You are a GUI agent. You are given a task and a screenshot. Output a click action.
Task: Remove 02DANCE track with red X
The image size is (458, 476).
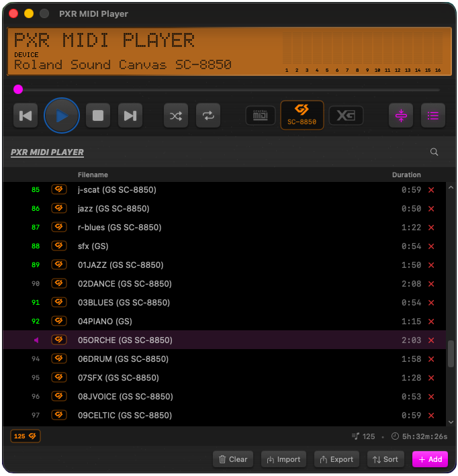tap(431, 284)
